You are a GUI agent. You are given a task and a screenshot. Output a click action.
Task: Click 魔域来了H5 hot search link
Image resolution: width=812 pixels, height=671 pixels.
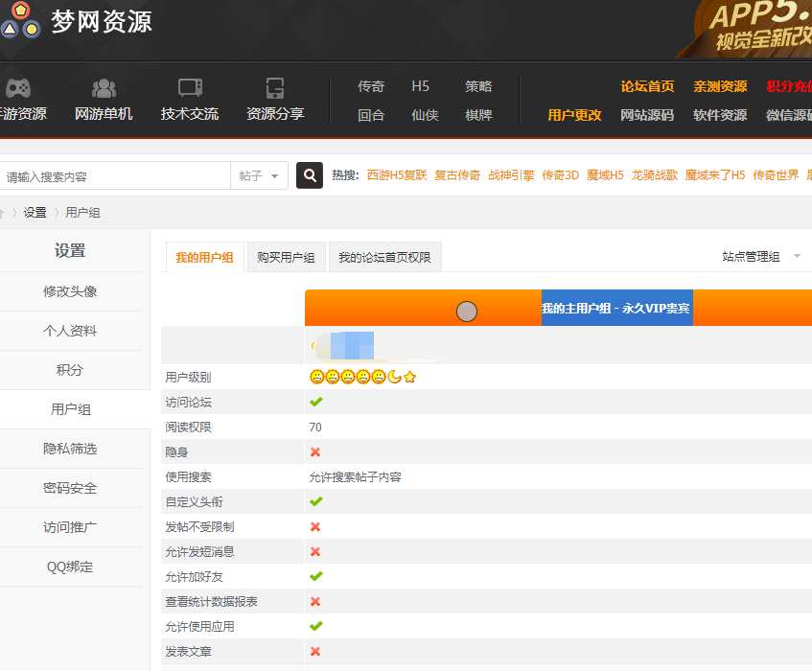click(x=715, y=175)
